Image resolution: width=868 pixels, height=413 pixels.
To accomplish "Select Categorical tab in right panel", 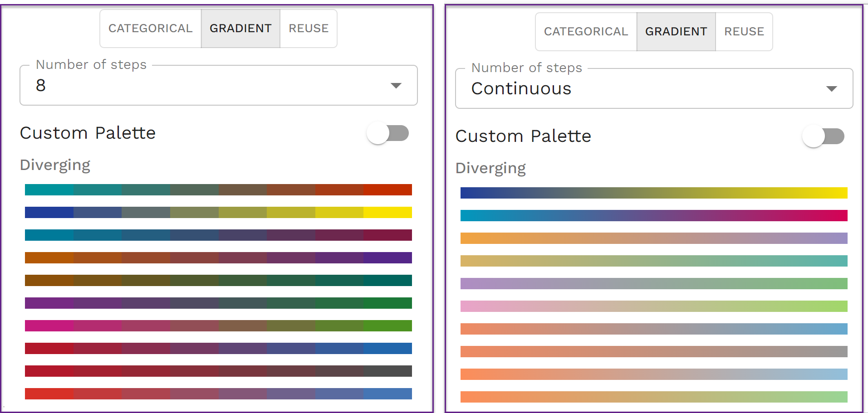I will (x=586, y=32).
